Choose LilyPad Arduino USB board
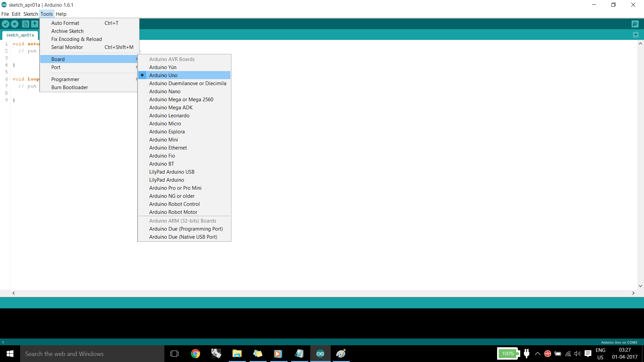The width and height of the screenshot is (644, 362). tap(184, 172)
